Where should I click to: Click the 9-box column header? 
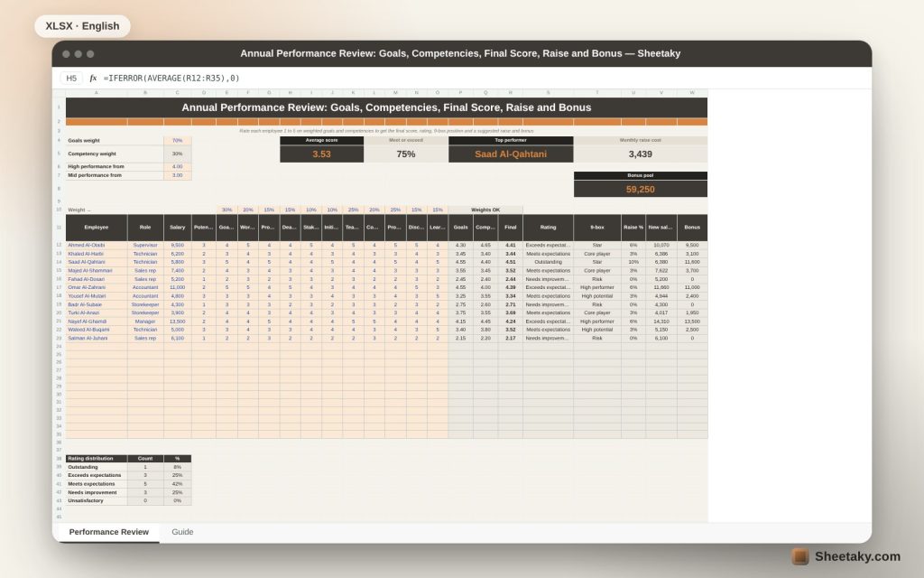597,227
